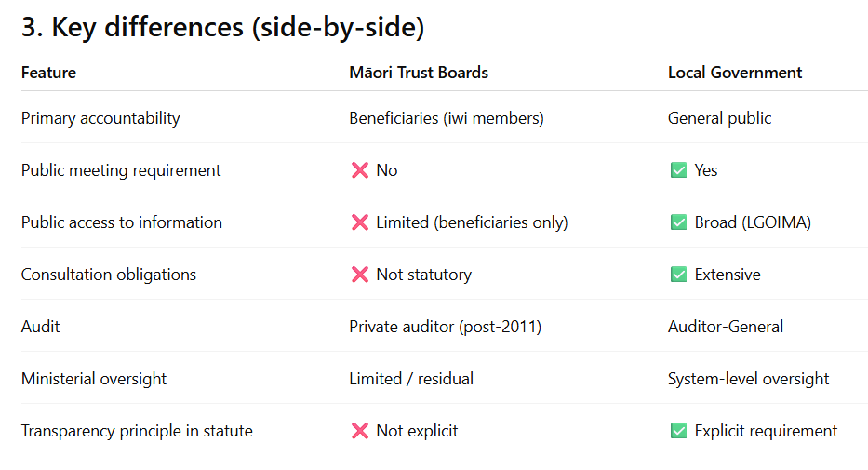Click the "Māori Trust Boards" column header
868x470 pixels.
[418, 73]
